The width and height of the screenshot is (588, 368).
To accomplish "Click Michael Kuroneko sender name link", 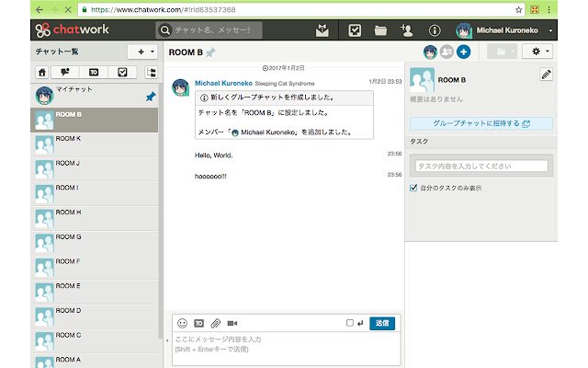I will 223,83.
